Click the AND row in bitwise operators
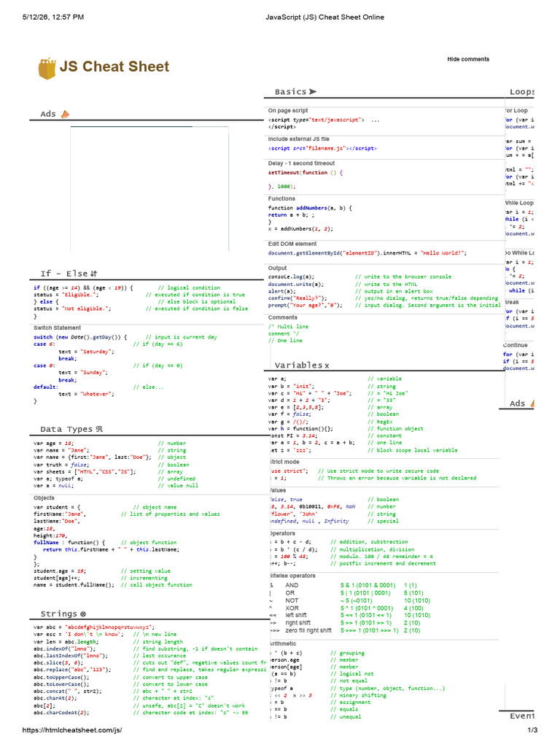This screenshot has width=560, height=747. coord(343,585)
